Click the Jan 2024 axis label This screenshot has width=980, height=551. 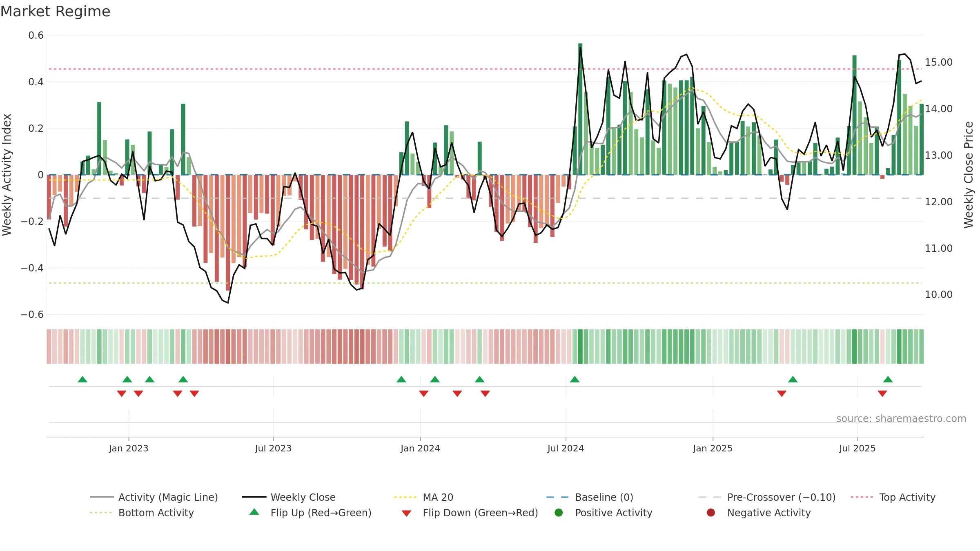[420, 448]
